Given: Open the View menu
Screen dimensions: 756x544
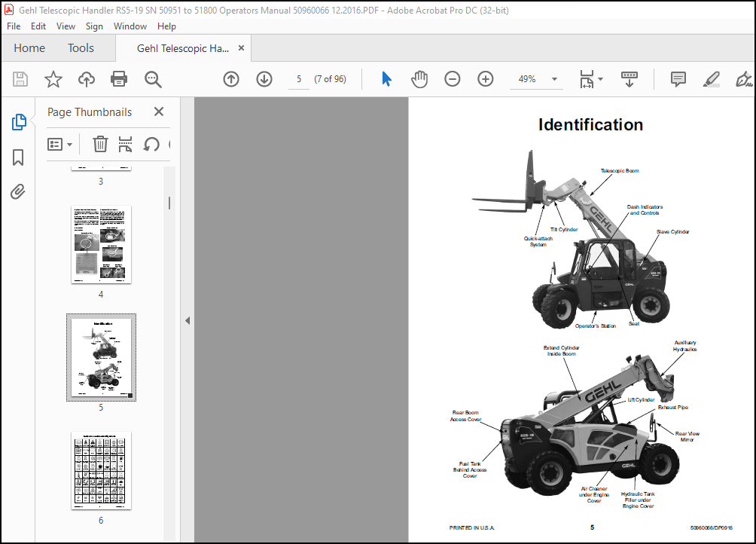Looking at the screenshot, I should pyautogui.click(x=66, y=26).
